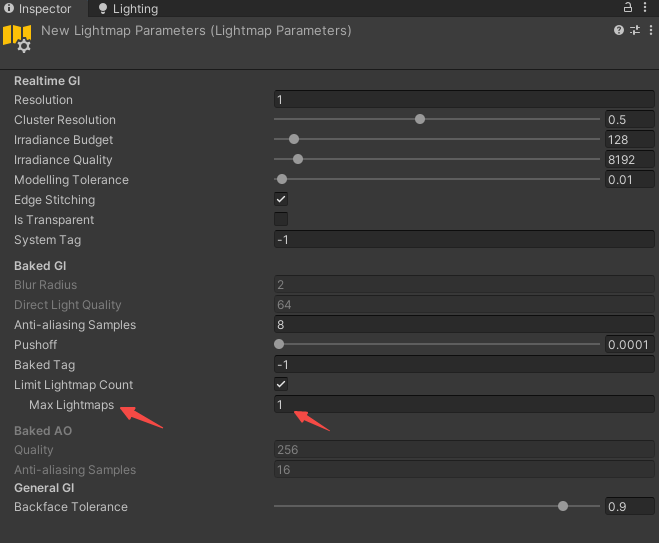The image size is (659, 543).
Task: Click the Baked AO Quality field showing 256
Action: 464,450
